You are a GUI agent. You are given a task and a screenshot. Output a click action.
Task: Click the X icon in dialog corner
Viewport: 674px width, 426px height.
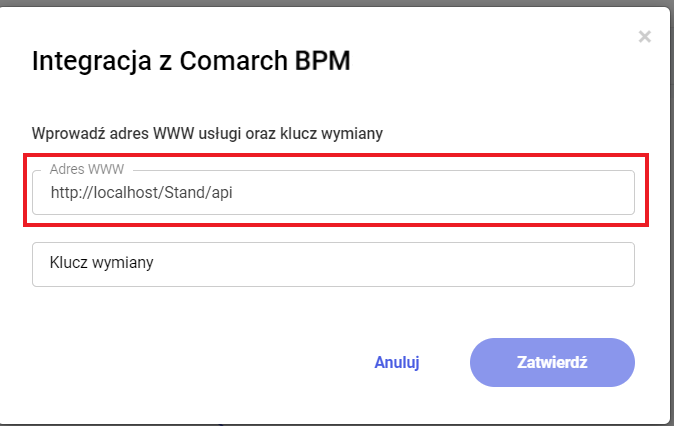point(645,37)
